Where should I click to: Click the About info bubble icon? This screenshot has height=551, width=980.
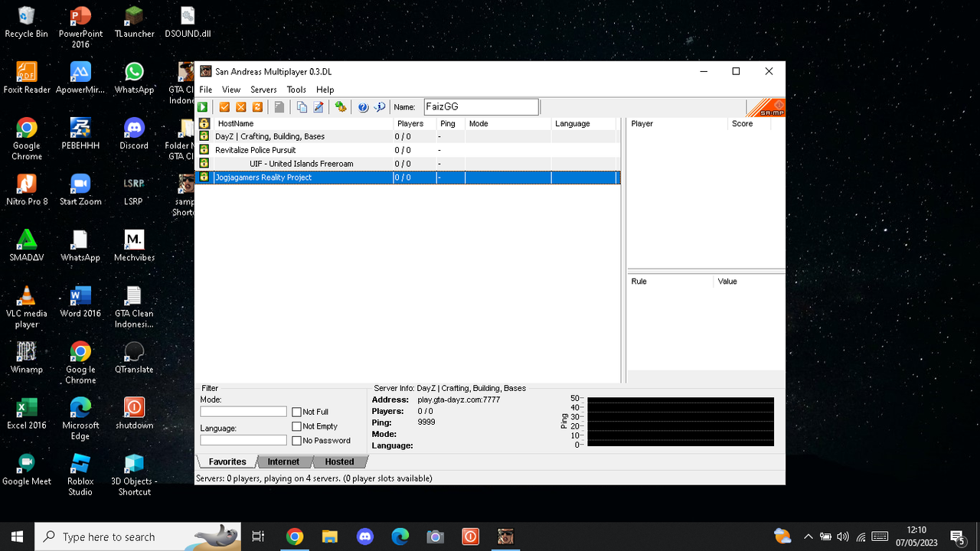tap(379, 107)
